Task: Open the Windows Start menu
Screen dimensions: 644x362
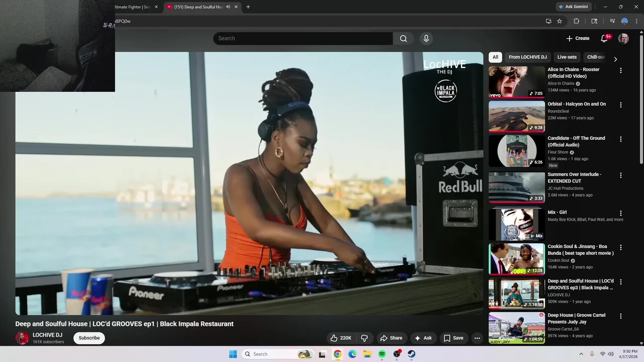Action: (x=233, y=354)
